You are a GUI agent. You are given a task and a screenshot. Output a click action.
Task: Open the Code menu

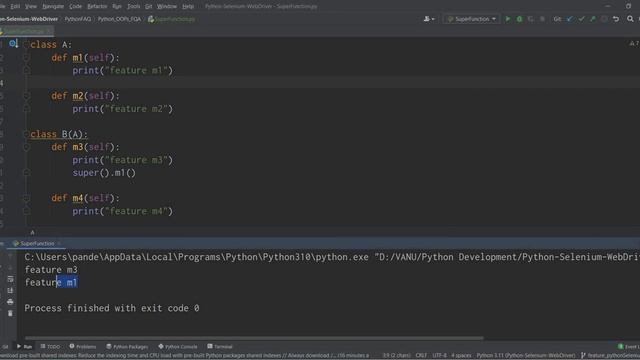tap(76, 6)
